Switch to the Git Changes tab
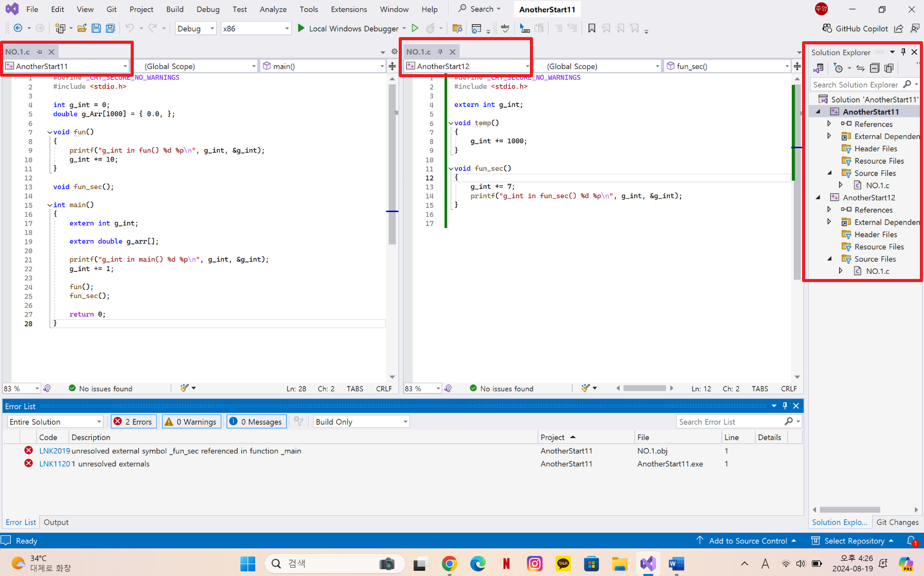This screenshot has width=924, height=576. point(897,522)
